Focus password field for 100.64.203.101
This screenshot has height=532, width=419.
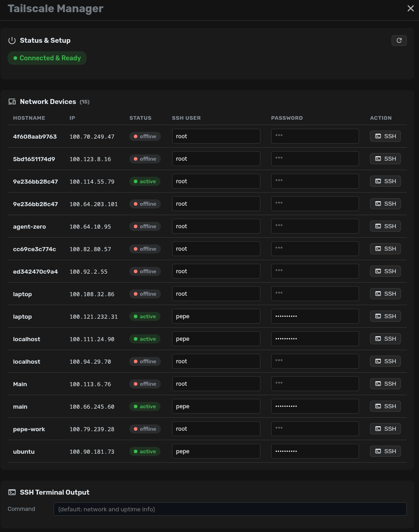[315, 203]
